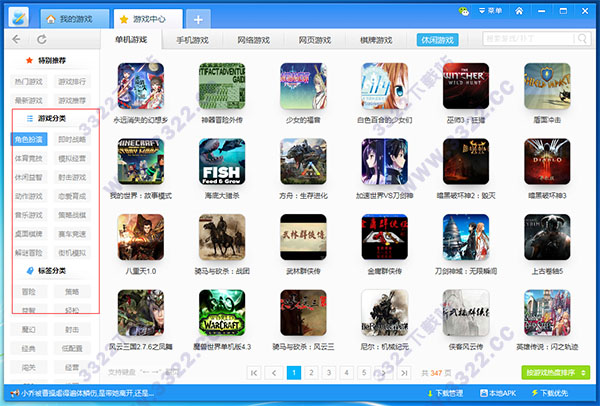Open The Witcher Wild Hunt game icon

tap(466, 86)
